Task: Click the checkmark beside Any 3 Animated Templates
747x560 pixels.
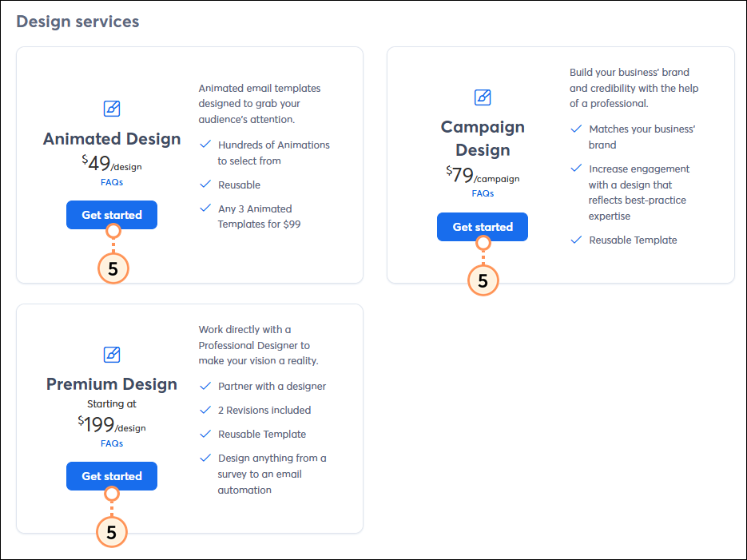Action: (205, 209)
